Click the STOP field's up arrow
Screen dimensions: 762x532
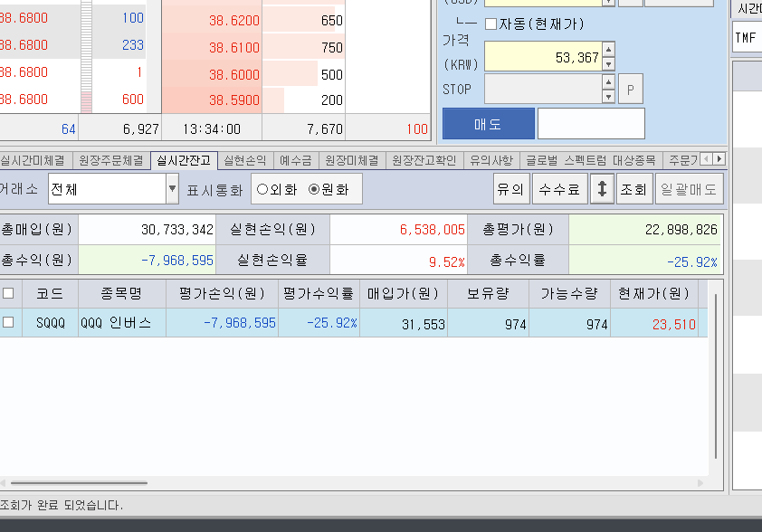608,81
